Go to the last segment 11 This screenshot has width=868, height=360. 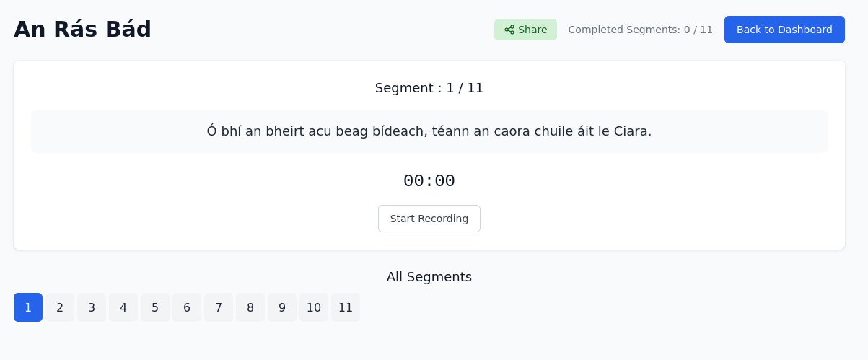point(346,307)
